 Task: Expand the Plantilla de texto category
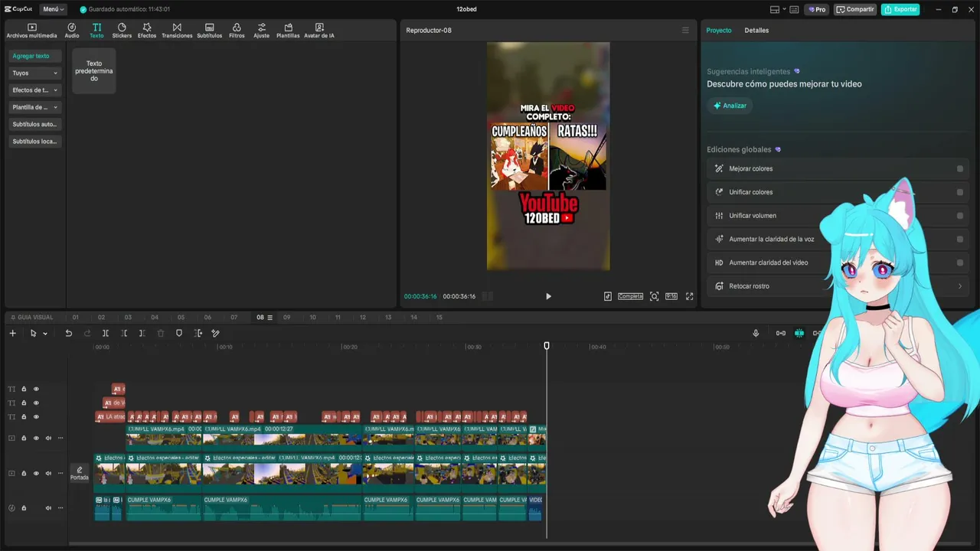tap(34, 107)
